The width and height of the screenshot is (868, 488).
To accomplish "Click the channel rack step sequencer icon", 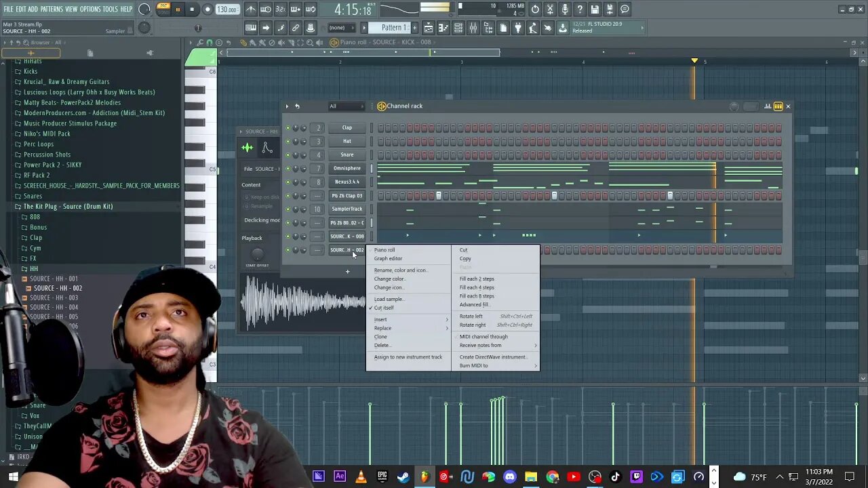I will tap(778, 106).
